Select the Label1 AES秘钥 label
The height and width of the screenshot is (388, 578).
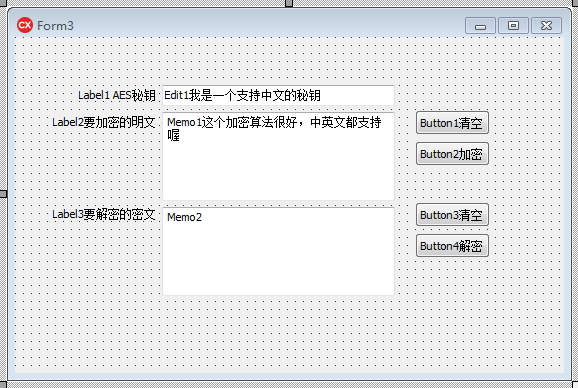point(117,95)
